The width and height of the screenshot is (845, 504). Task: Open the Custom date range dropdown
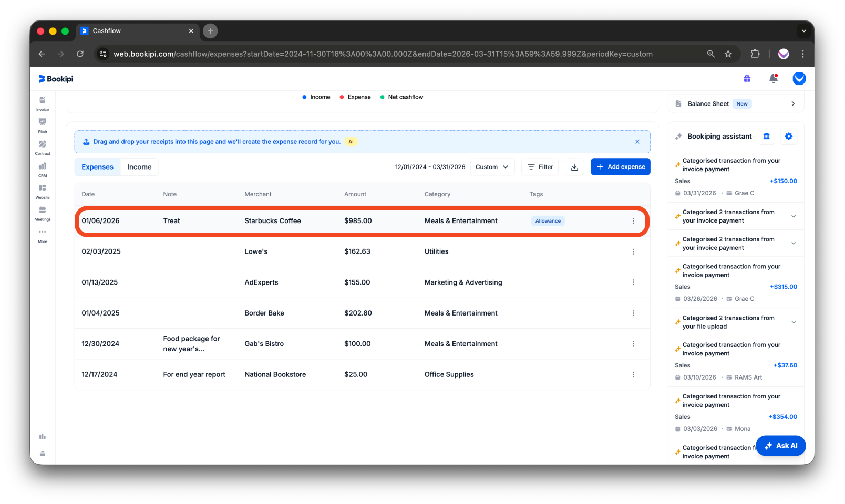[x=492, y=166]
